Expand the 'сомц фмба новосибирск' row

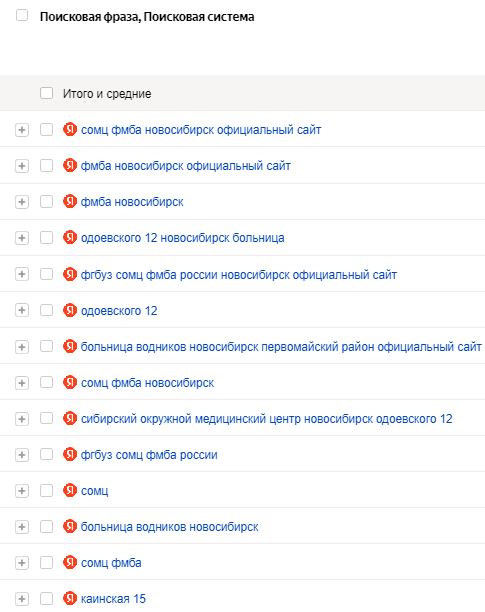coord(22,382)
